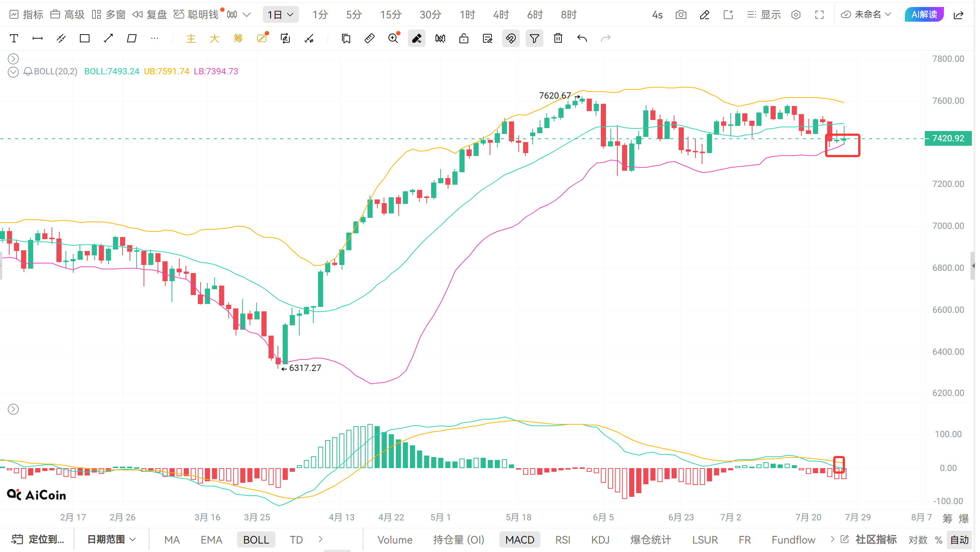Click the AI解读 button
Viewport: 980px width, 552px height.
(x=924, y=15)
